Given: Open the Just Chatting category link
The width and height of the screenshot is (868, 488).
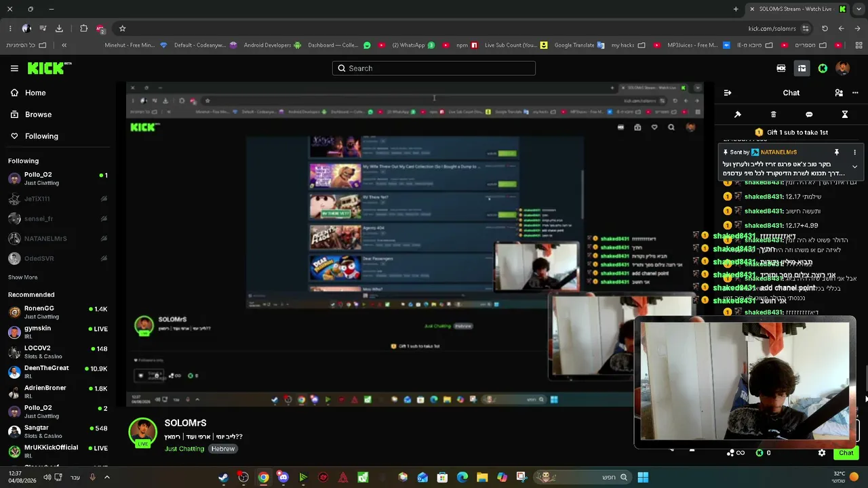Looking at the screenshot, I should [184, 449].
